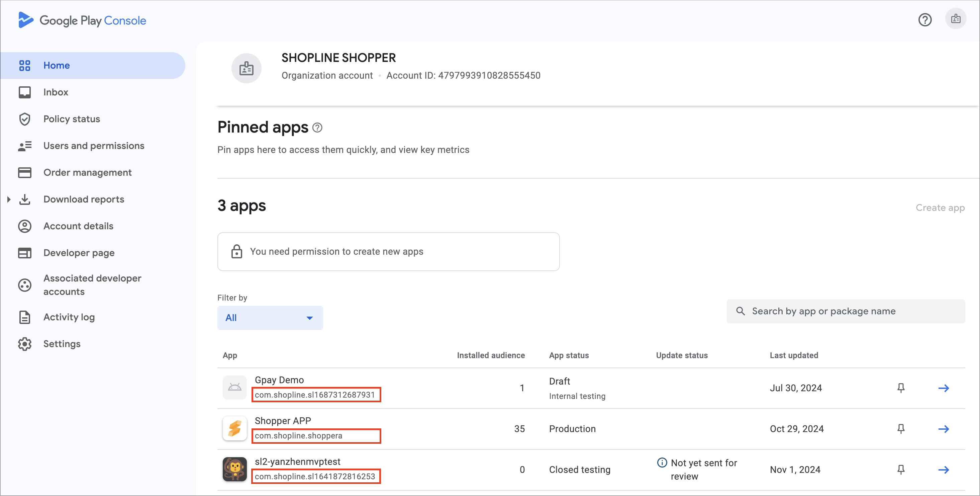Image resolution: width=980 pixels, height=496 pixels.
Task: Click the Update status column header
Action: (682, 355)
